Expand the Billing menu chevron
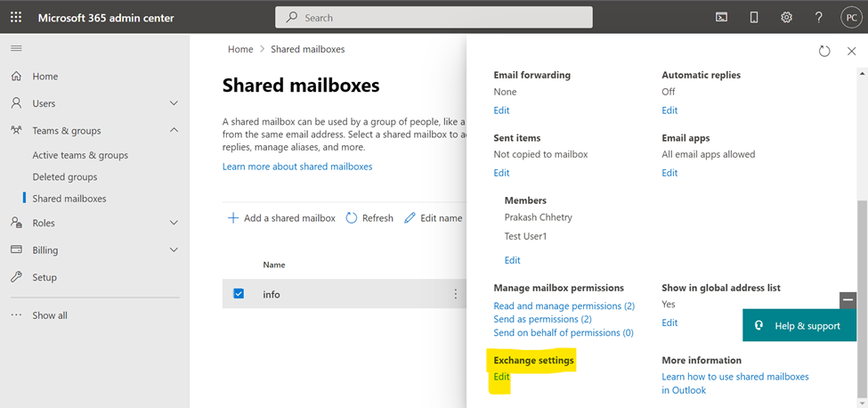 pyautogui.click(x=174, y=249)
